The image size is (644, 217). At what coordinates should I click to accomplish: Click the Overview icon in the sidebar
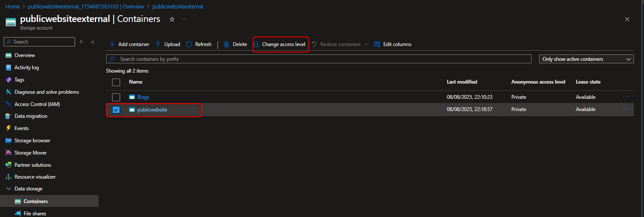click(x=8, y=55)
